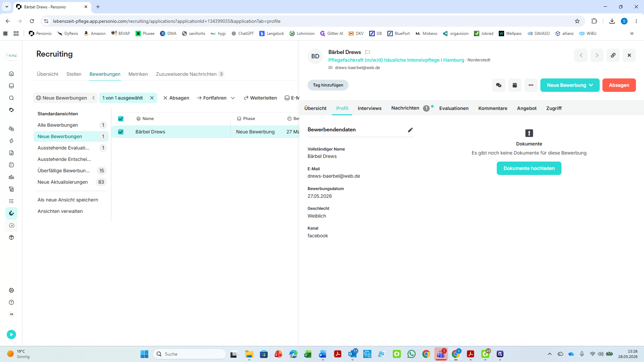Click the pencil icon to edit Bewerbendendaten
The image size is (644, 362).
410,130
